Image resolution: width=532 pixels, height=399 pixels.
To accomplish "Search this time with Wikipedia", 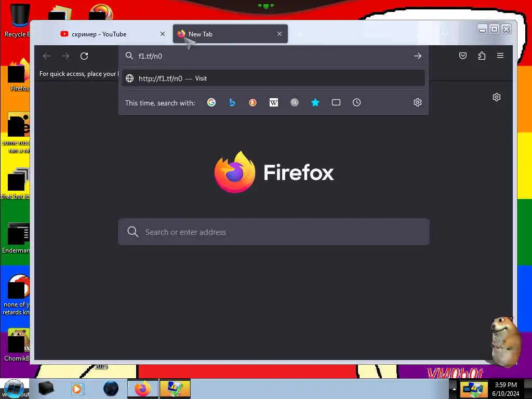I will click(273, 102).
